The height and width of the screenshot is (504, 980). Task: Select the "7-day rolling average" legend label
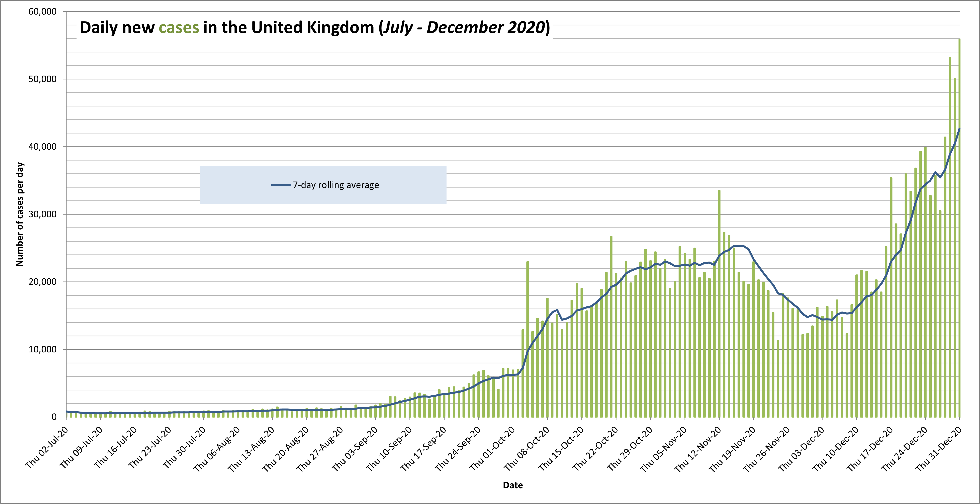336,185
